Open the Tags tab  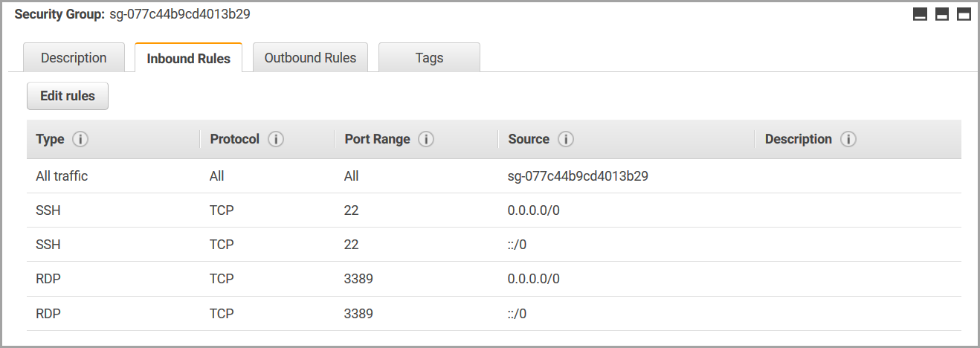[429, 58]
